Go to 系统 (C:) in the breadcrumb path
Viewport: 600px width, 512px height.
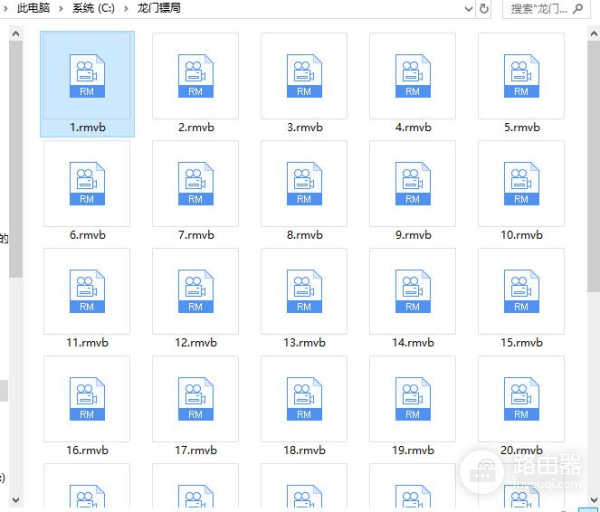(93, 8)
